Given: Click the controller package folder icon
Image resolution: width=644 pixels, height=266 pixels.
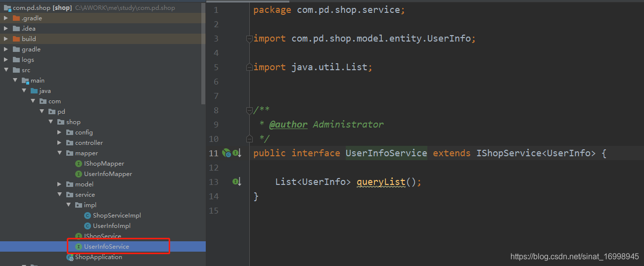Looking at the screenshot, I should coord(70,143).
